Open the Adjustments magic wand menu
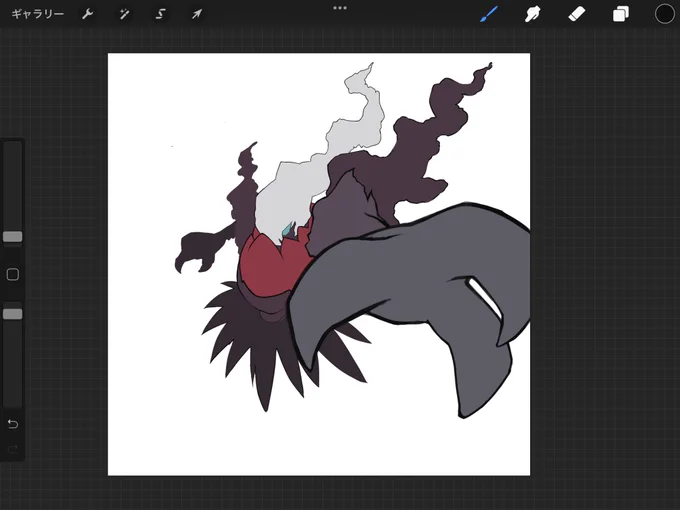Image resolution: width=680 pixels, height=510 pixels. click(124, 14)
